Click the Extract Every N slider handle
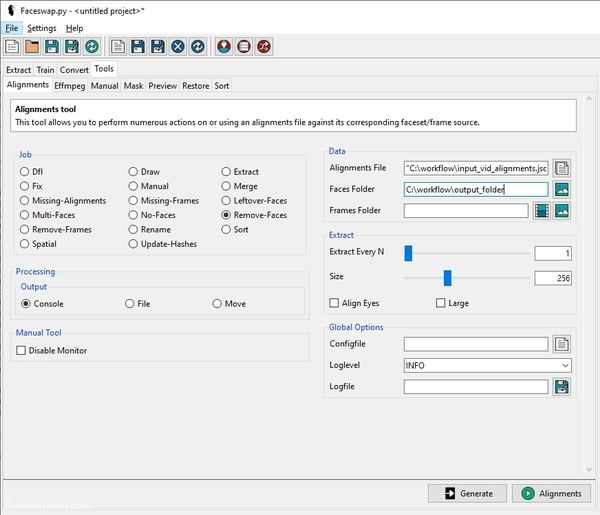This screenshot has width=600, height=515. click(x=408, y=253)
